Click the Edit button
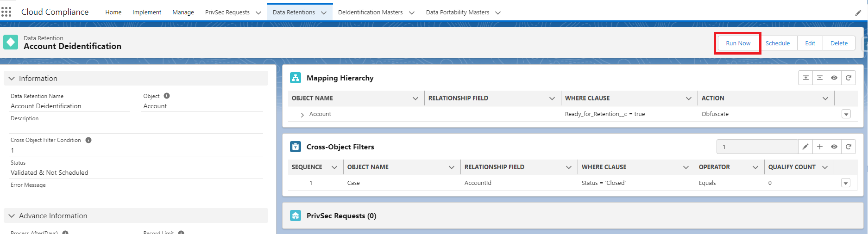 point(810,43)
